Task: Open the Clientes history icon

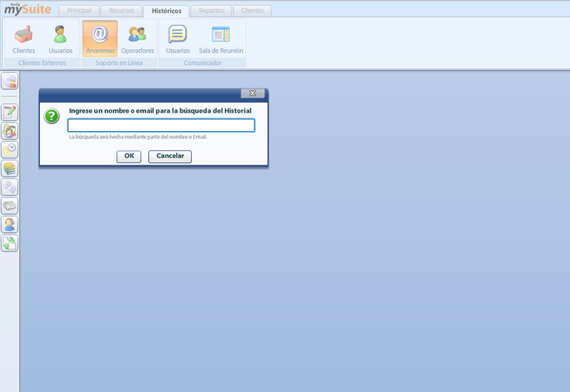Action: tap(24, 39)
